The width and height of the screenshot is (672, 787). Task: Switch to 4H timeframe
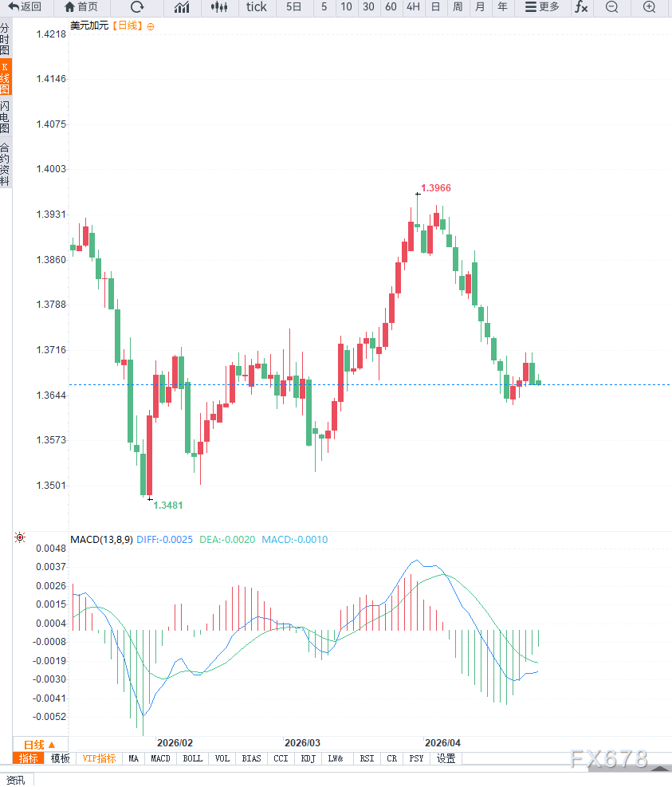pos(413,7)
